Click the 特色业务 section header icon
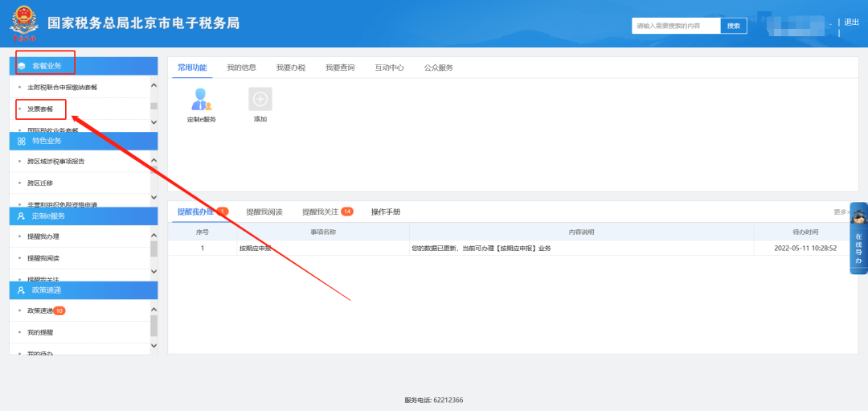This screenshot has height=411, width=868. (x=22, y=141)
